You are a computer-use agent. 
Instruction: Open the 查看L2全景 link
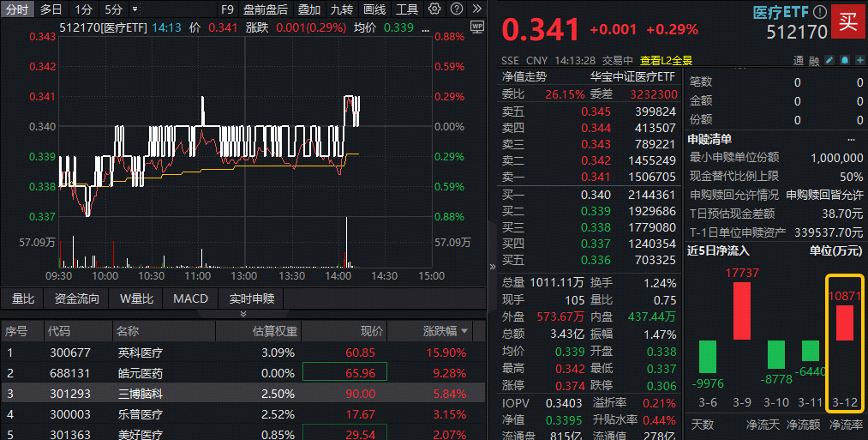[x=666, y=61]
